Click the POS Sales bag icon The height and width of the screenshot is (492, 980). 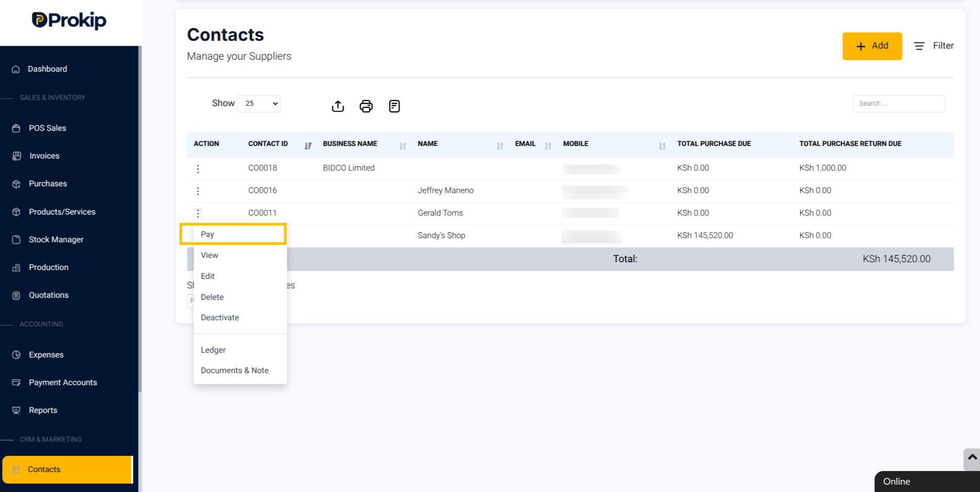click(x=16, y=128)
